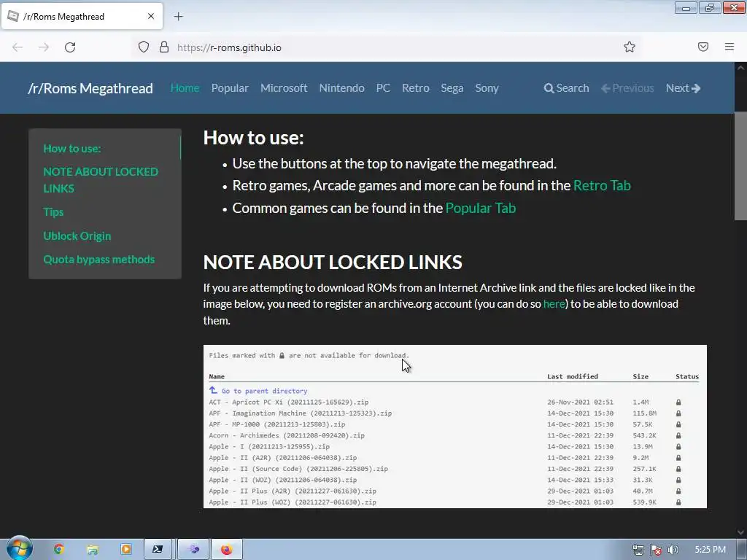
Task: Click the site security padlock icon
Action: point(164,47)
